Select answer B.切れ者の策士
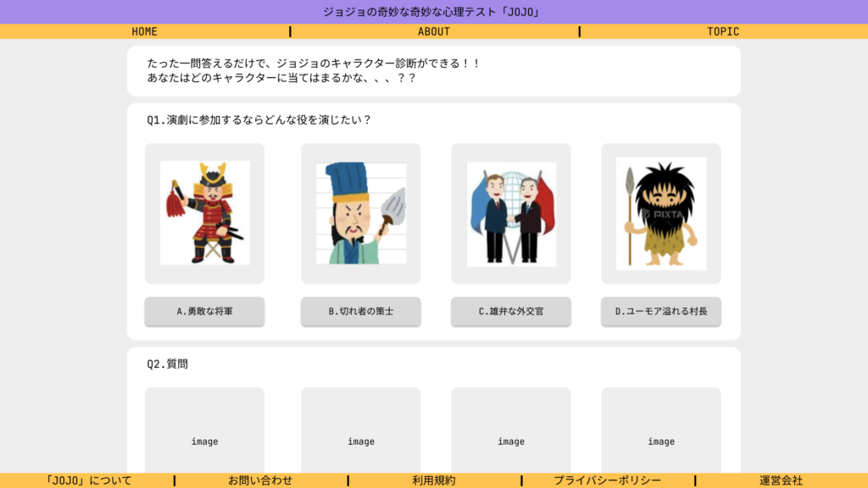Screen dimensions: 868x488 pos(361,311)
